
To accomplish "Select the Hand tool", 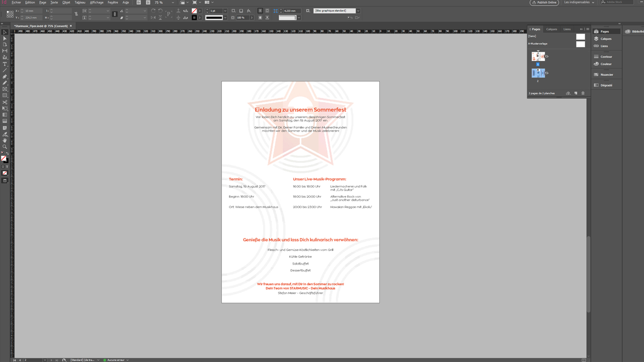I will tap(5, 141).
